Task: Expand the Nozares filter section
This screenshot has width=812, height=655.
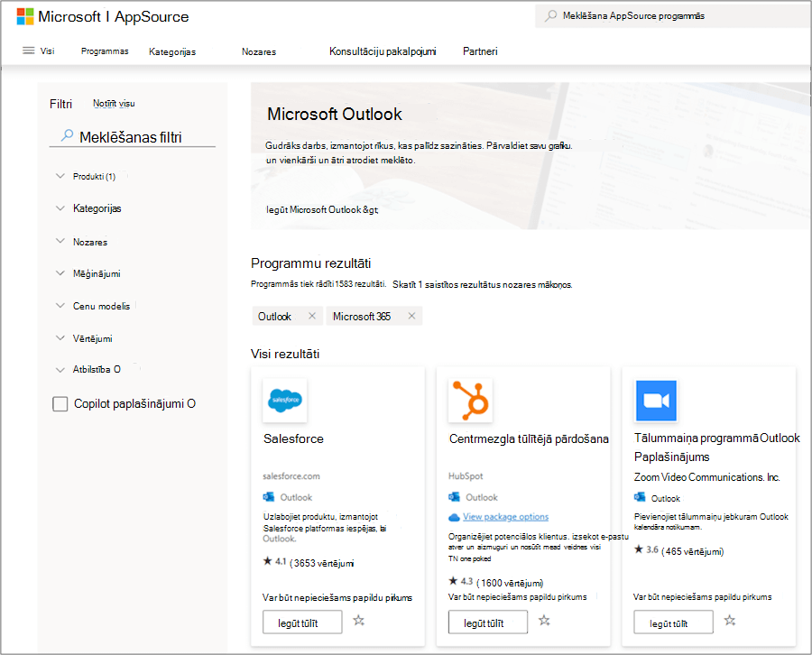Action: [60, 241]
